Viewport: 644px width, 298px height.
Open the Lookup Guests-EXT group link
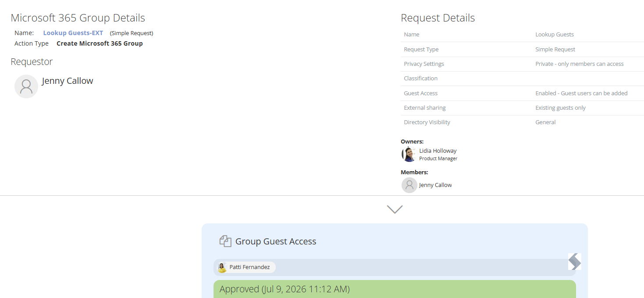tap(73, 33)
